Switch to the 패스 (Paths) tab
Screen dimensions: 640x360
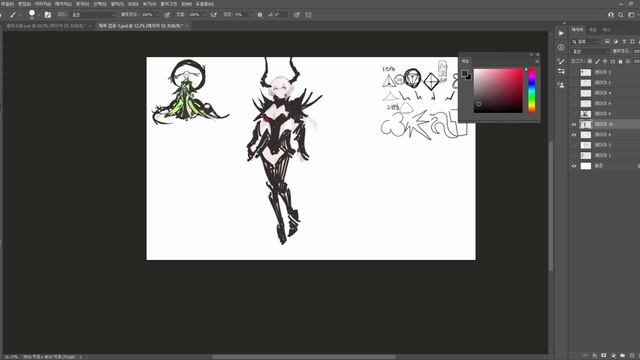point(606,30)
